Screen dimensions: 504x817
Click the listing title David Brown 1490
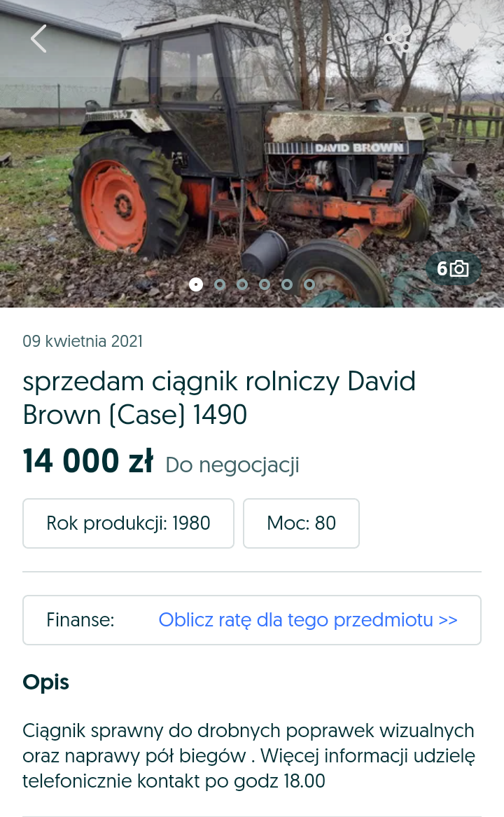(x=219, y=398)
